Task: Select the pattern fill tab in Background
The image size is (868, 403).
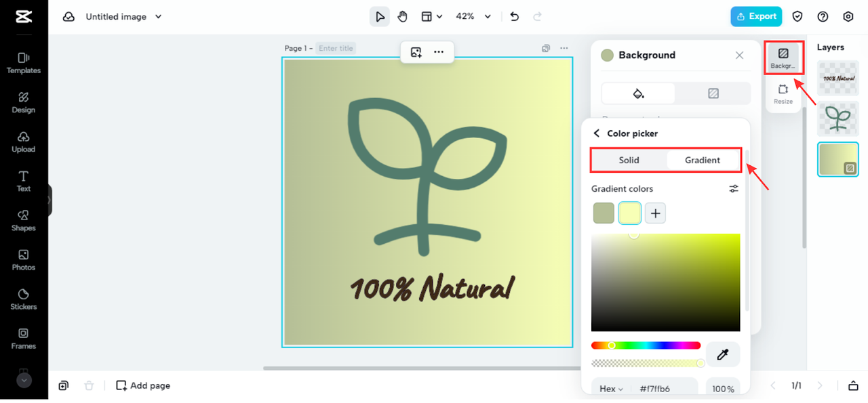Action: coord(713,93)
